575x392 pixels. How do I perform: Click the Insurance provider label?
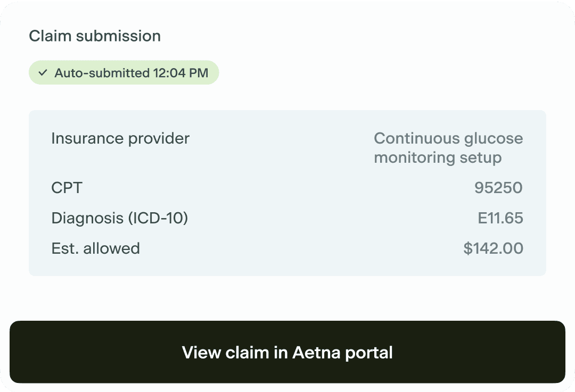[120, 139]
